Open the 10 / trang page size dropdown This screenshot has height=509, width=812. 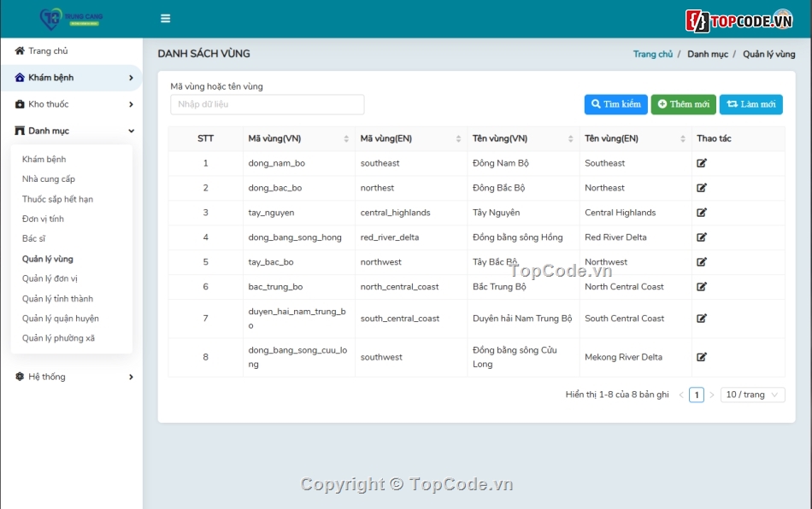[x=752, y=395]
